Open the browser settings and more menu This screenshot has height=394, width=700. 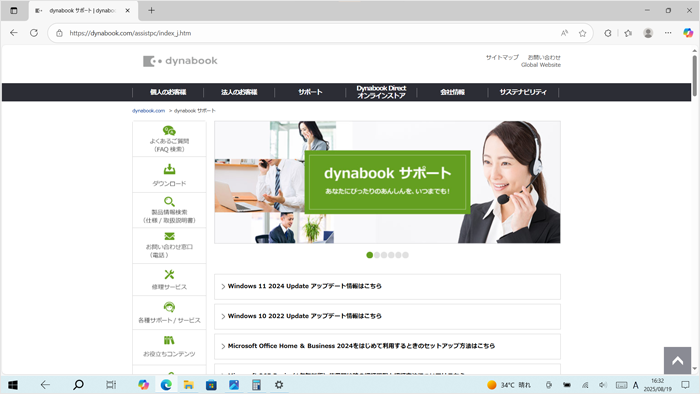click(668, 33)
